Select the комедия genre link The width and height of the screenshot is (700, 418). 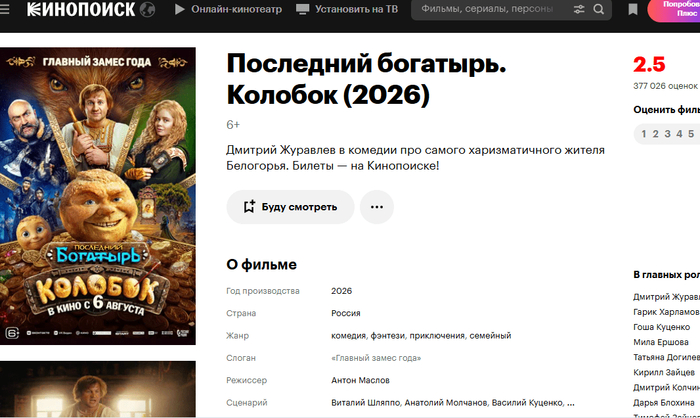coord(348,335)
